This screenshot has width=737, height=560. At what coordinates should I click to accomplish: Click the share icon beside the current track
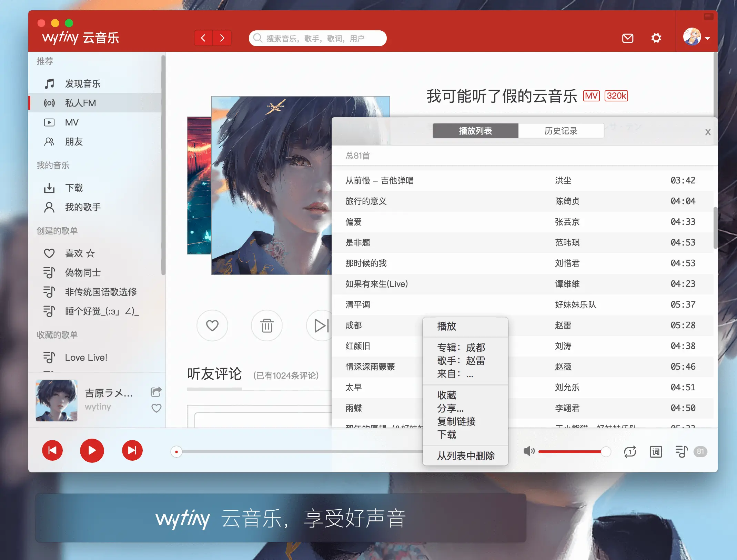156,392
